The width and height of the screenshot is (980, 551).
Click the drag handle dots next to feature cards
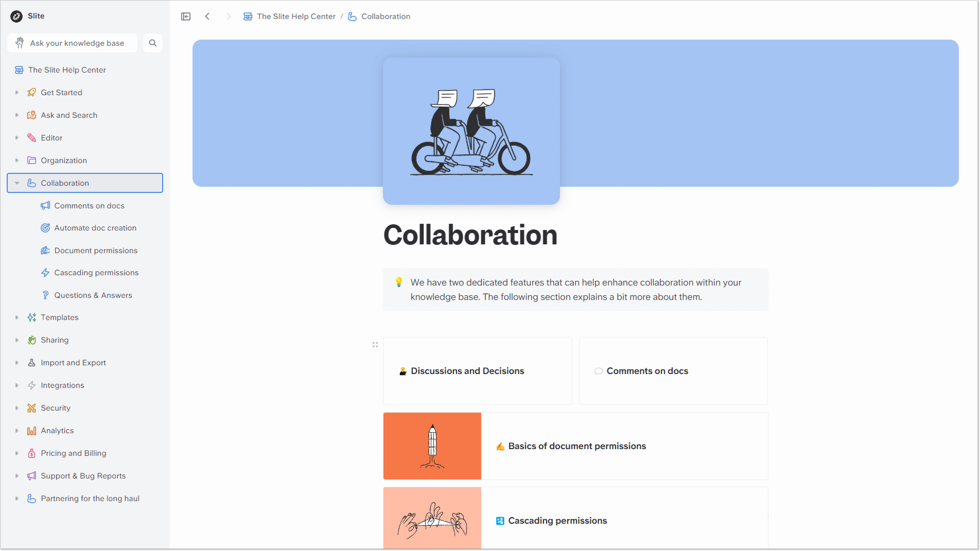coord(375,344)
